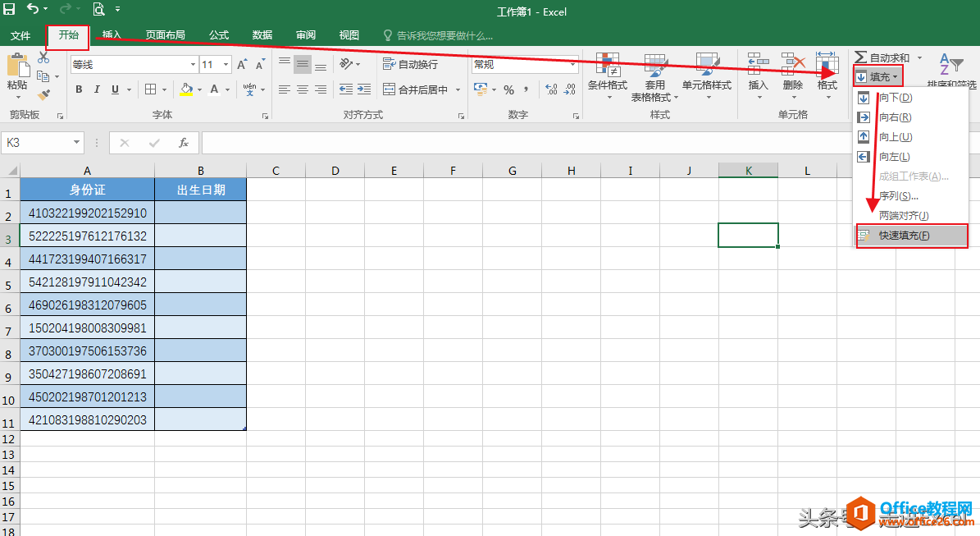Click decrease decimal icon
The width and height of the screenshot is (980, 536).
click(569, 90)
